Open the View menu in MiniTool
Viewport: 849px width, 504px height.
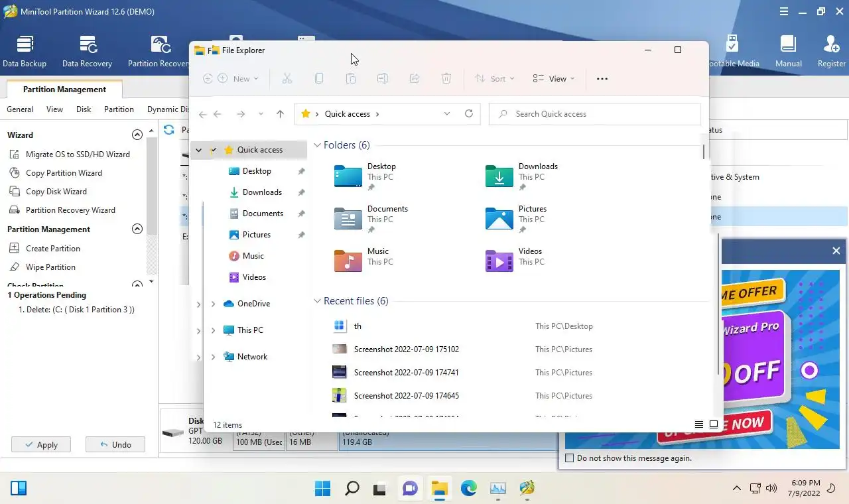[x=55, y=109]
